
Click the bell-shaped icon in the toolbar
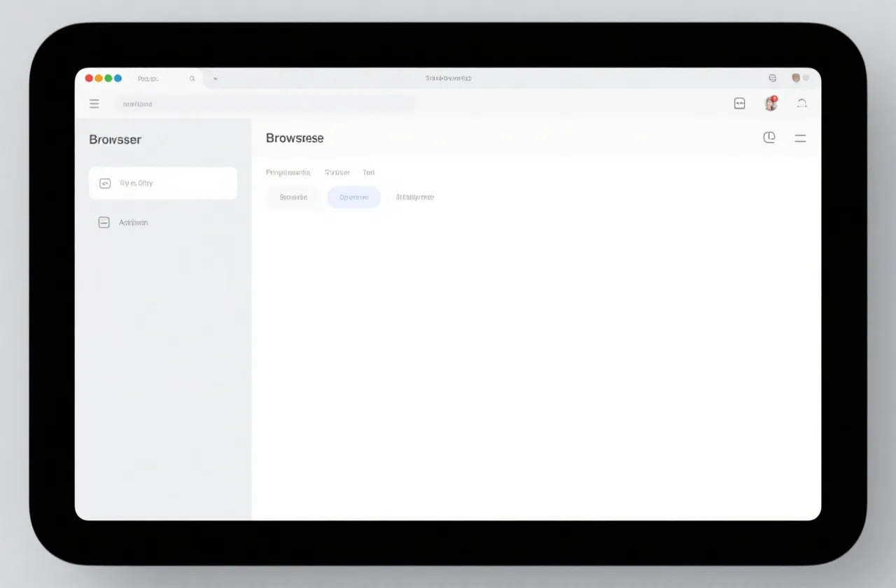pos(802,104)
